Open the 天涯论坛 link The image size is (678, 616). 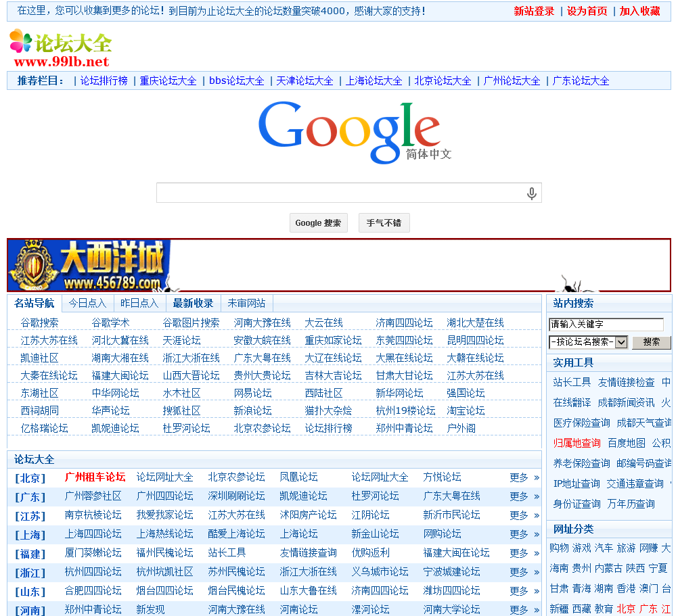point(181,340)
